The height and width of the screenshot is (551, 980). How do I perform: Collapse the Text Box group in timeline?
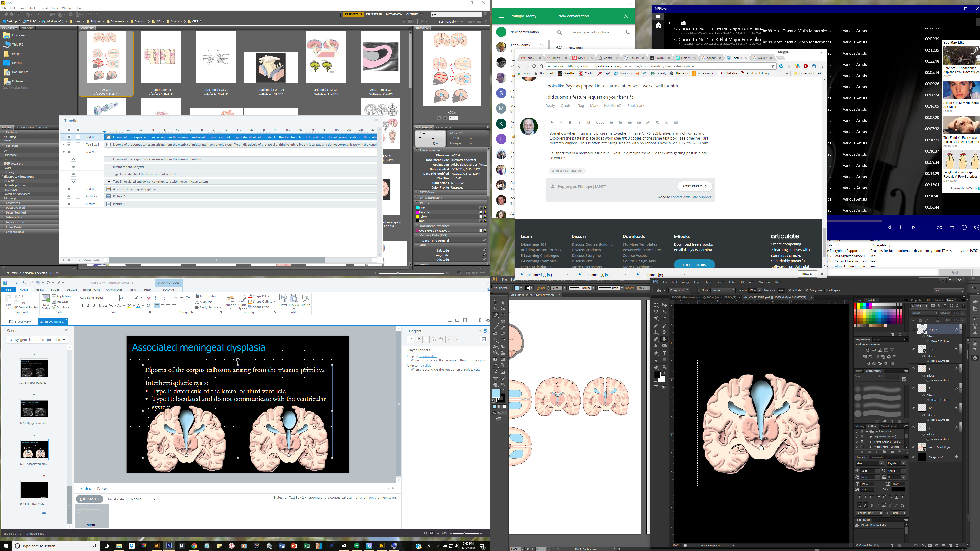tap(64, 152)
